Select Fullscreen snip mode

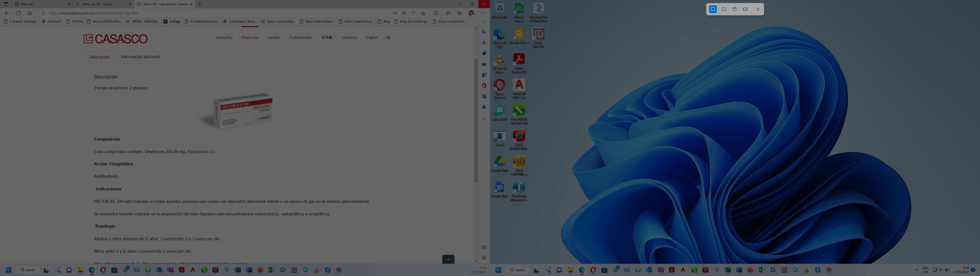745,9
